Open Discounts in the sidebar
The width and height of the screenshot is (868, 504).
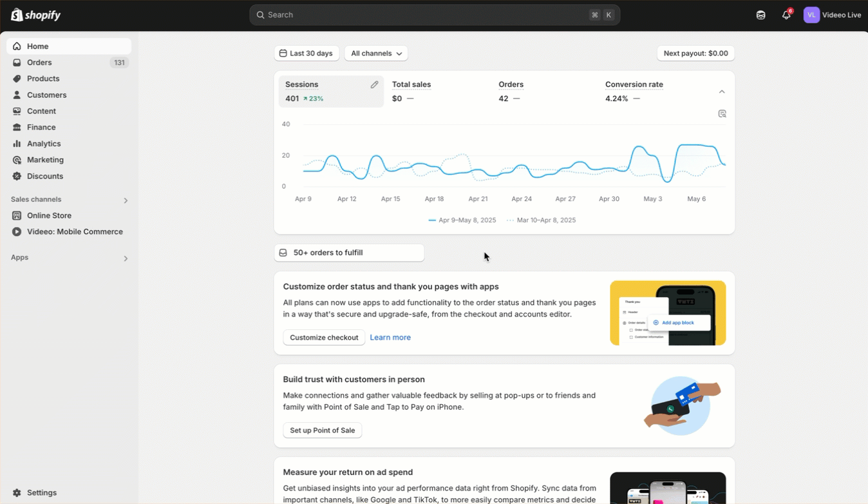click(44, 176)
